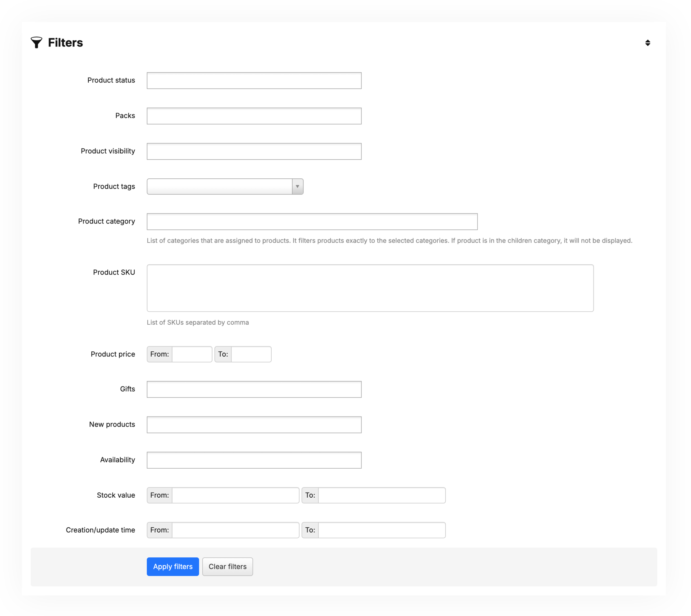Open the Packs selection field
This screenshot has width=691, height=616.
pyautogui.click(x=254, y=116)
